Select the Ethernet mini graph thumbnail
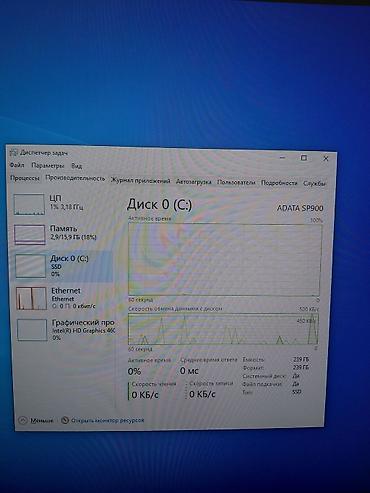The width and height of the screenshot is (370, 493). coord(31,298)
